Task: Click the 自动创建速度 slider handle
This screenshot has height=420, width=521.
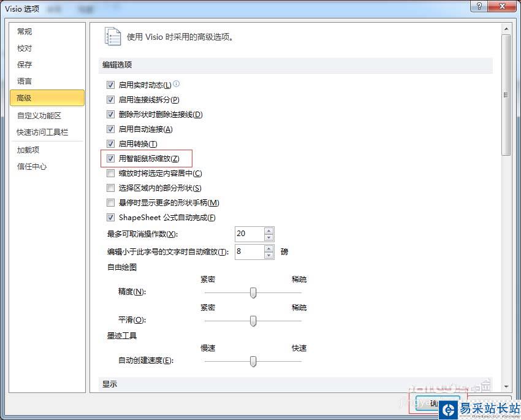Action: [x=253, y=362]
